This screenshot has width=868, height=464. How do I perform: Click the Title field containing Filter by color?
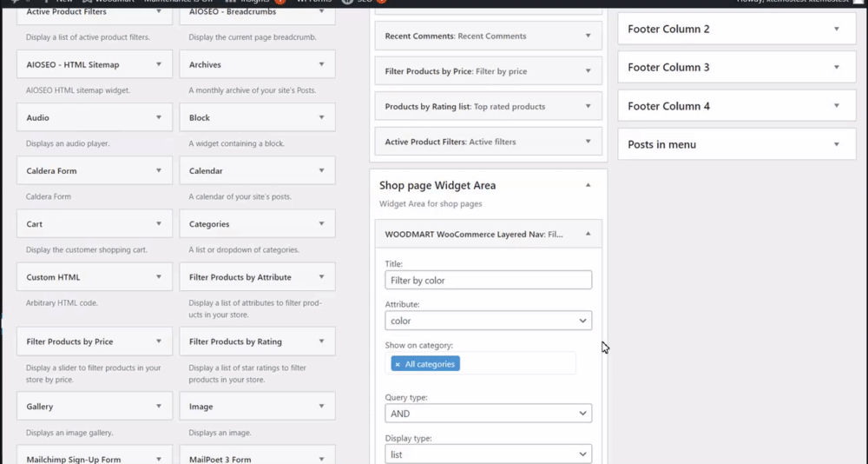(x=488, y=281)
